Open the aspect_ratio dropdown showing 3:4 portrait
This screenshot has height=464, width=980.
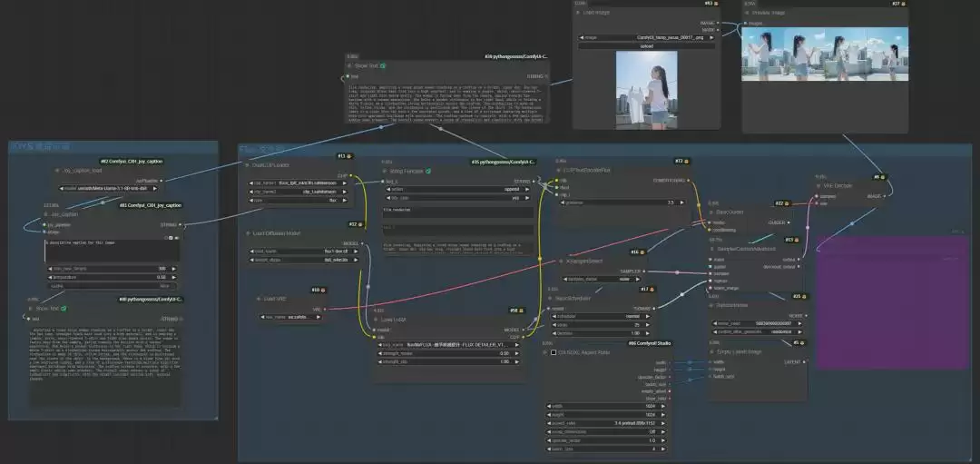point(605,423)
